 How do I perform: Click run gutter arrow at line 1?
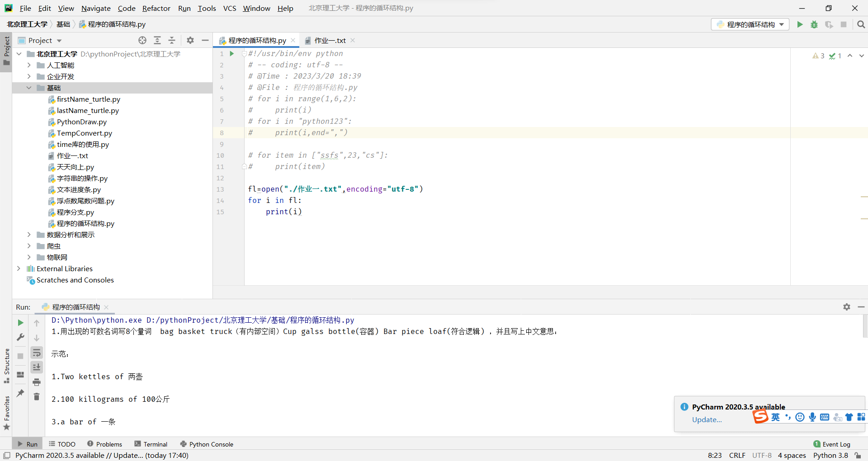(232, 54)
